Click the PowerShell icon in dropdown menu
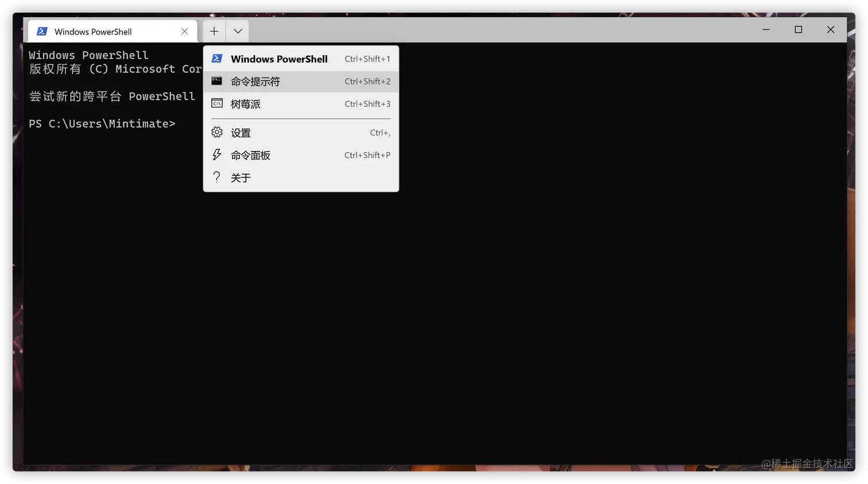This screenshot has width=868, height=484. point(217,59)
